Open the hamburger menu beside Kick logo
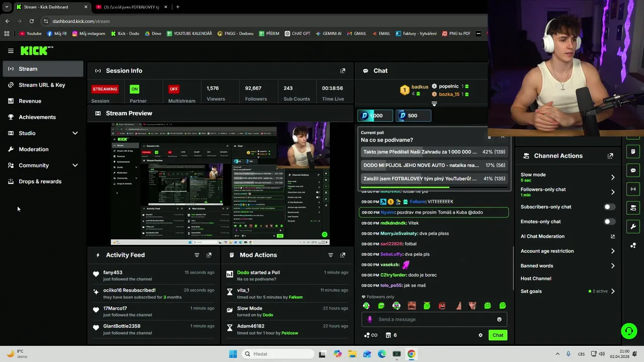 [11, 51]
